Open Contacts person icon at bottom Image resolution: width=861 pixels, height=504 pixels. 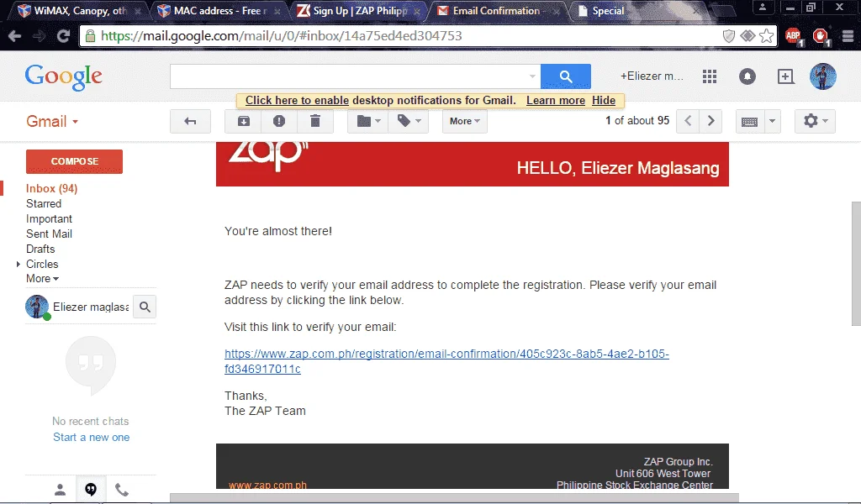point(61,489)
